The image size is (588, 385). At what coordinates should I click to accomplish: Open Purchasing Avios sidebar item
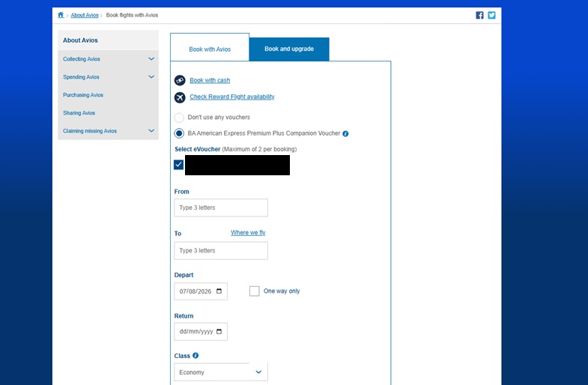coord(83,95)
